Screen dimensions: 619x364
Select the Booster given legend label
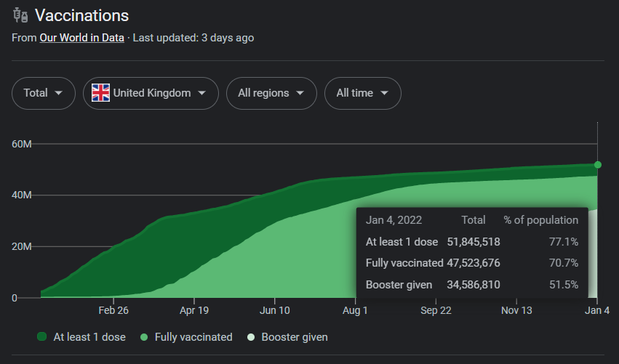295,337
